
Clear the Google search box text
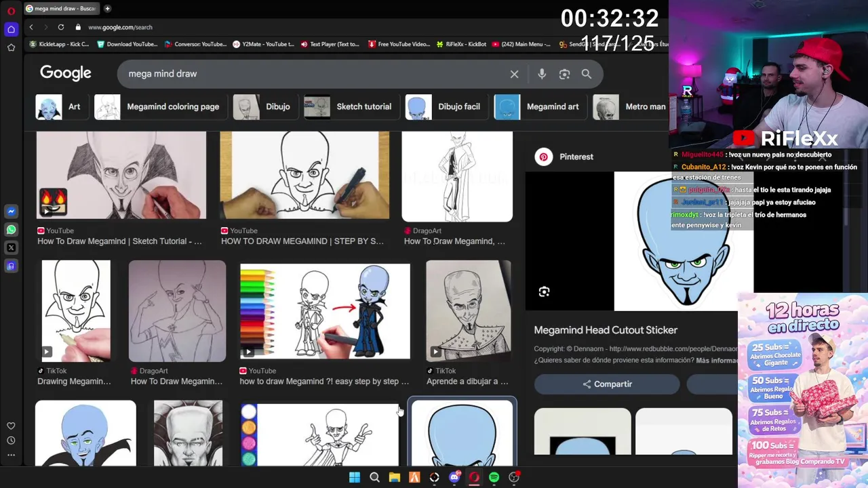coord(514,74)
